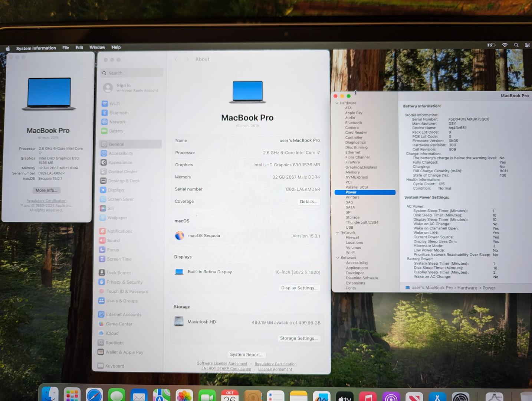Click More Info in About This Mac window

46,190
